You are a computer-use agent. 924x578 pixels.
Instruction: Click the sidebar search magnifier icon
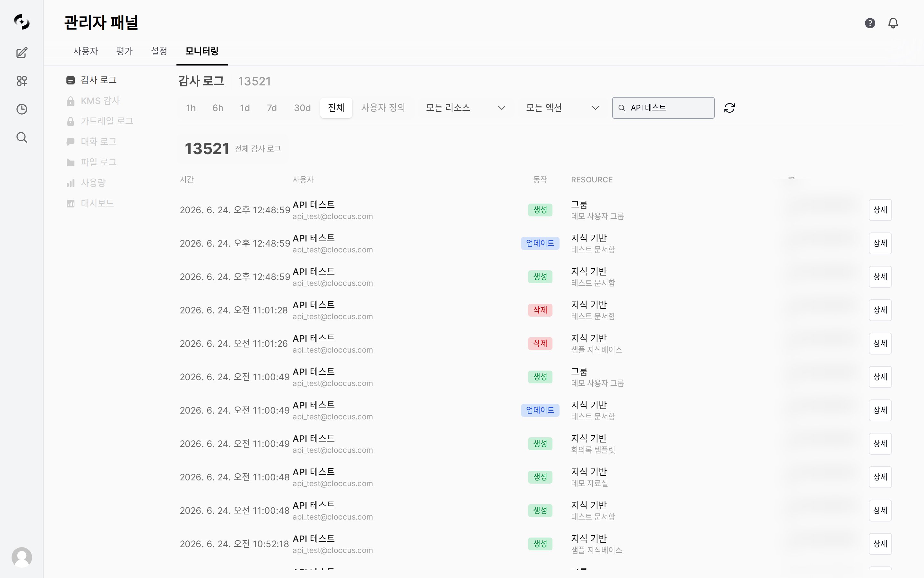tap(22, 137)
